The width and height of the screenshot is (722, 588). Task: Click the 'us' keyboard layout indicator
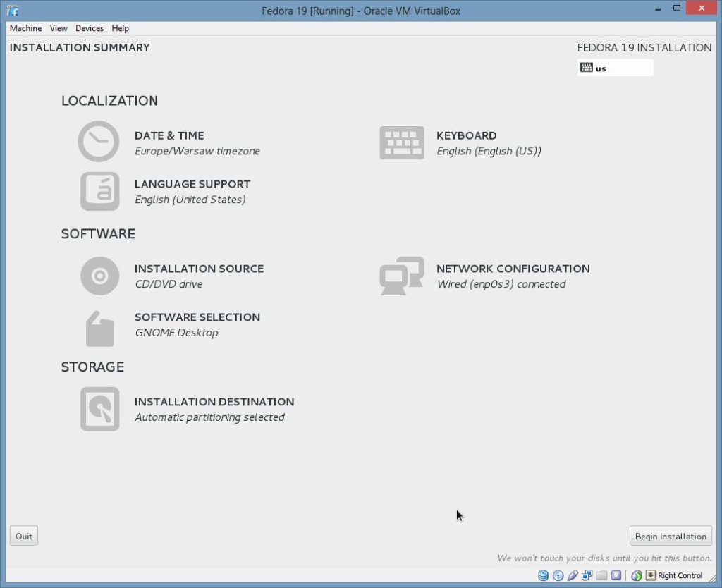click(615, 68)
